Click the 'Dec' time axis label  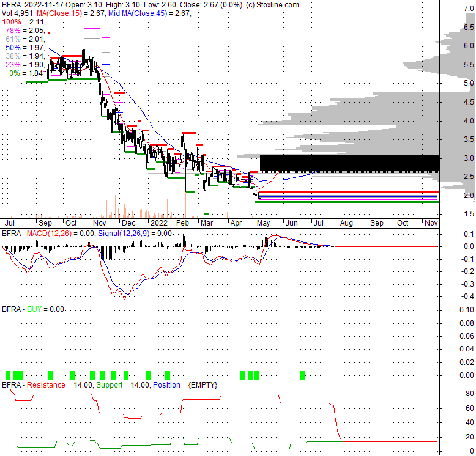pos(128,223)
